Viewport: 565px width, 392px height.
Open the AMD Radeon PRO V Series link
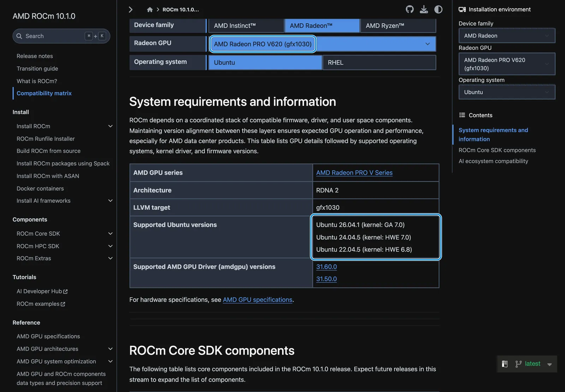(354, 173)
